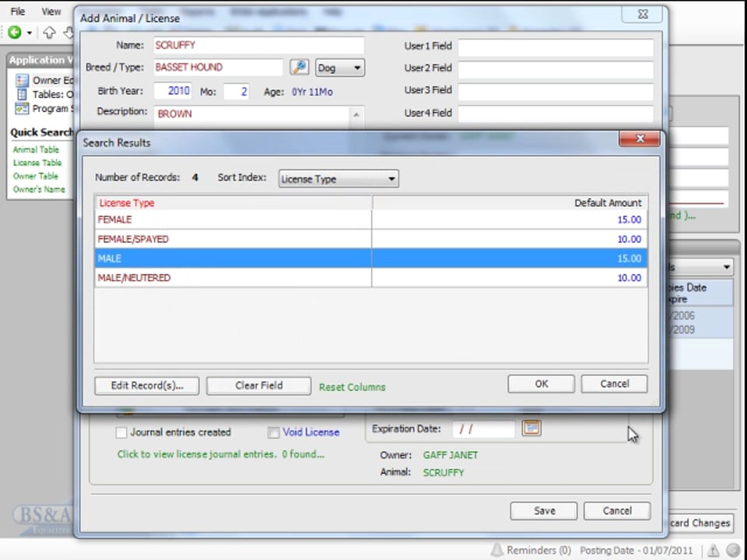Click the 15.00 amount in FEMALE row

(629, 219)
